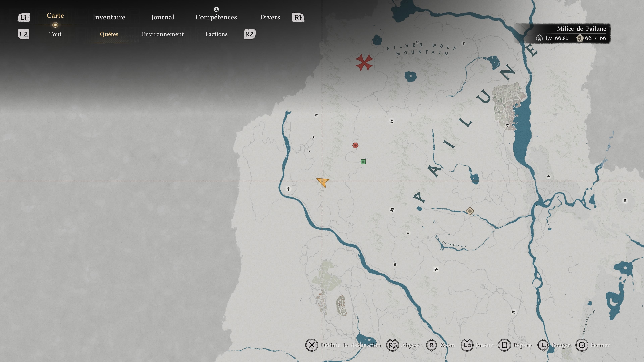
Task: Click the R3 glyph for Abysse
Action: [392, 345]
